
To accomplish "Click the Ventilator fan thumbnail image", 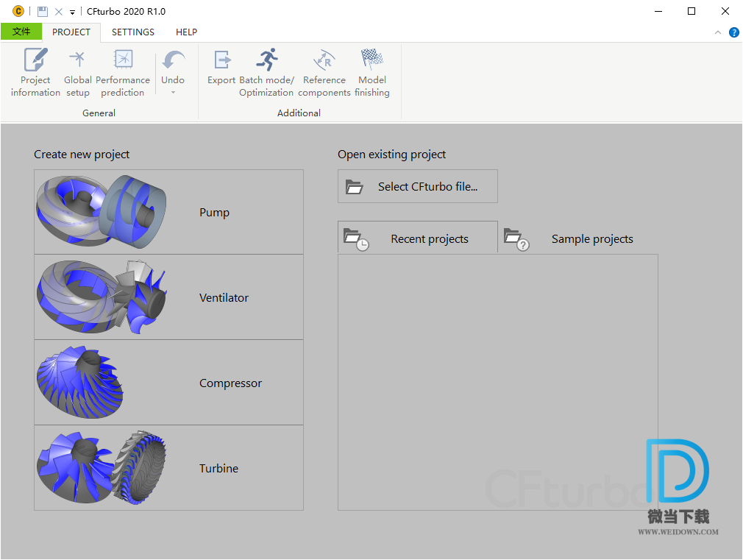I will pyautogui.click(x=102, y=297).
